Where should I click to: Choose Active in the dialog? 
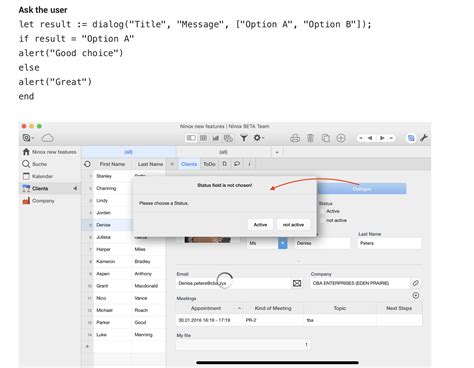pos(260,225)
